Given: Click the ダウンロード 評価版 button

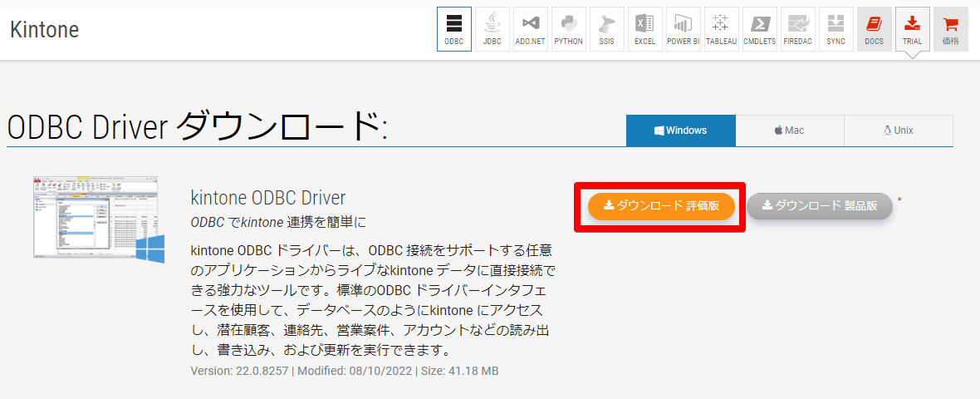Looking at the screenshot, I should (660, 206).
